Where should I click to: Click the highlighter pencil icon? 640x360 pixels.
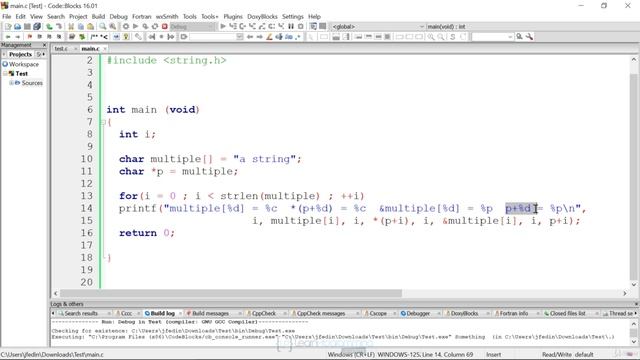pyautogui.click(x=269, y=37)
